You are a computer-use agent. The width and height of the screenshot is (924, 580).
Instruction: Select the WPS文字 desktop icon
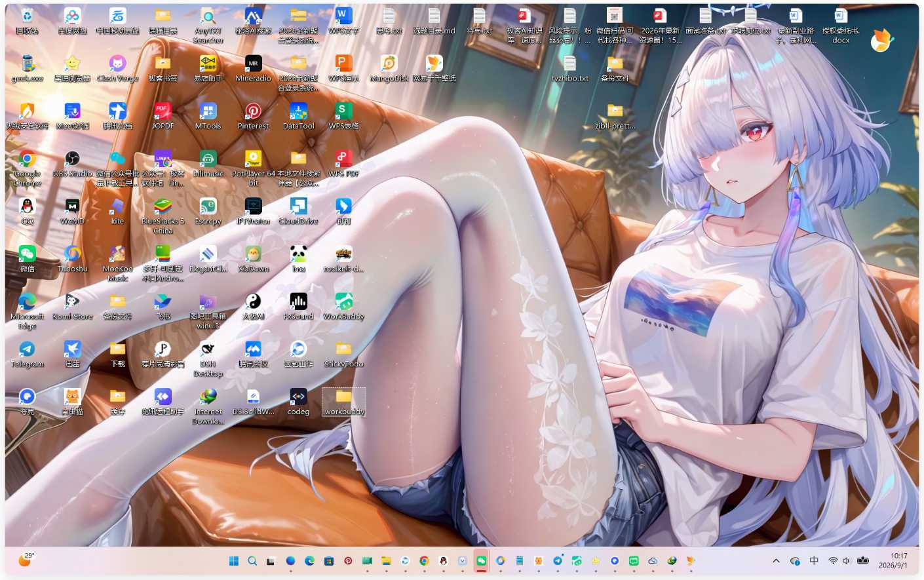tap(343, 22)
